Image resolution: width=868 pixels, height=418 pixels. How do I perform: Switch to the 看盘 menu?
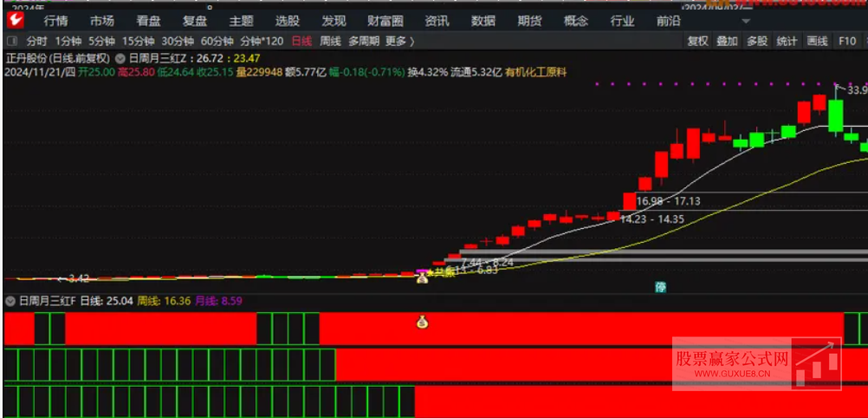pyautogui.click(x=148, y=22)
